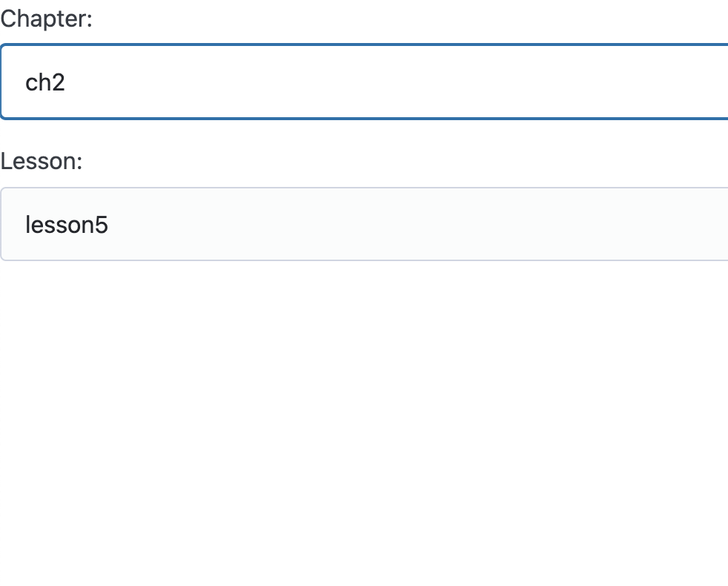Click the Chapter field containing ch2
728x586 pixels.
364,82
